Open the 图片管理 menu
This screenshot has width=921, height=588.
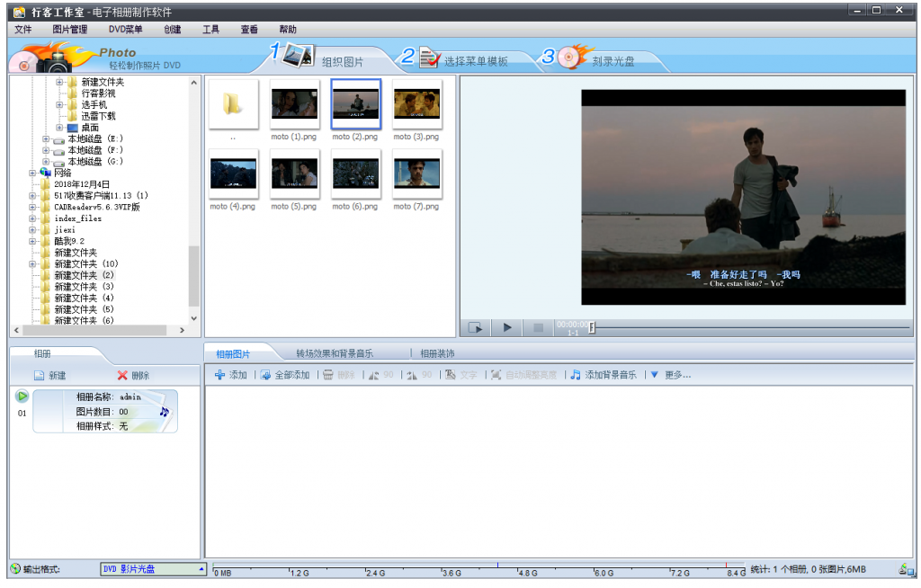pos(70,30)
